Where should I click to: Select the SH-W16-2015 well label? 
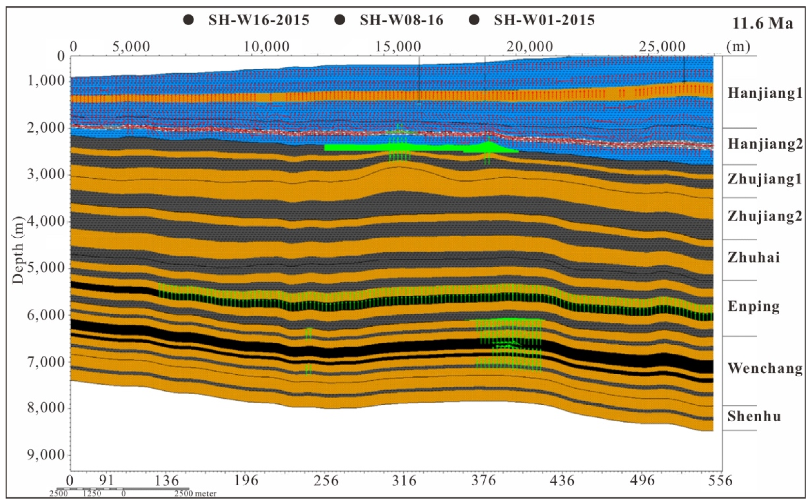(x=259, y=20)
